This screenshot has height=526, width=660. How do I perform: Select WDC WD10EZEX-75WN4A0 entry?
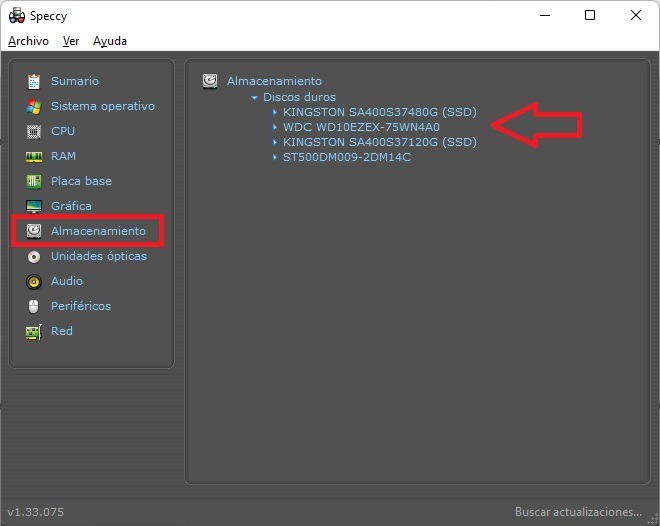coord(361,127)
